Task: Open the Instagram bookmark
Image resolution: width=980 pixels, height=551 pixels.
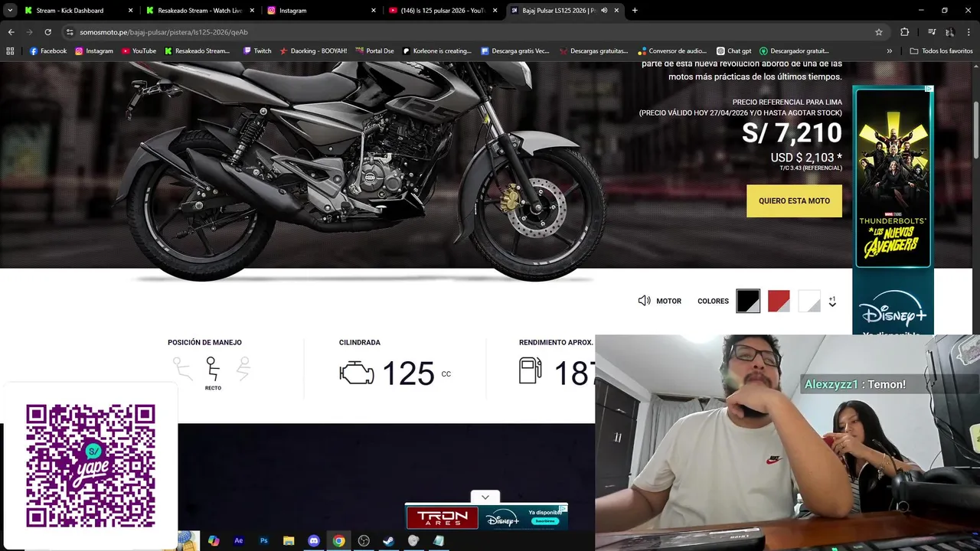Action: pos(93,51)
